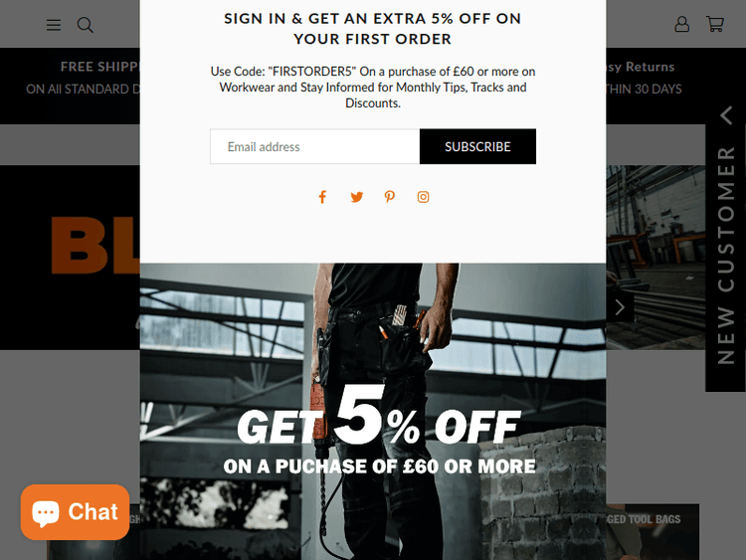Open the user account icon
Viewport: 746px width, 560px height.
tap(681, 24)
